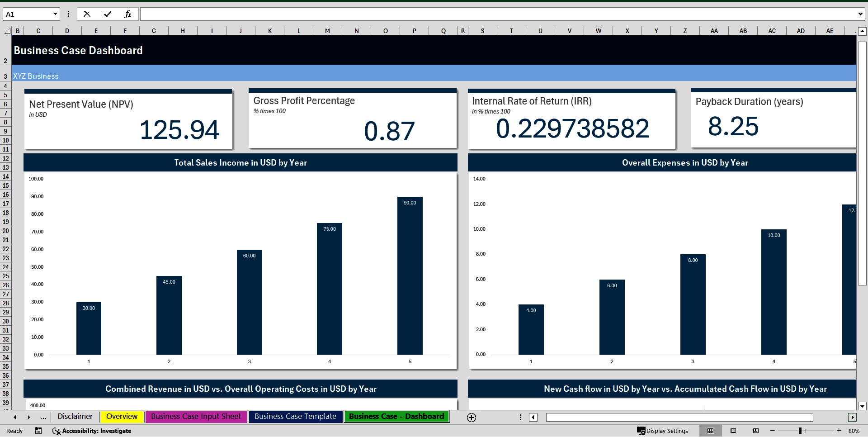The width and height of the screenshot is (868, 437).
Task: Switch to Page Break Preview view icon
Action: point(755,431)
